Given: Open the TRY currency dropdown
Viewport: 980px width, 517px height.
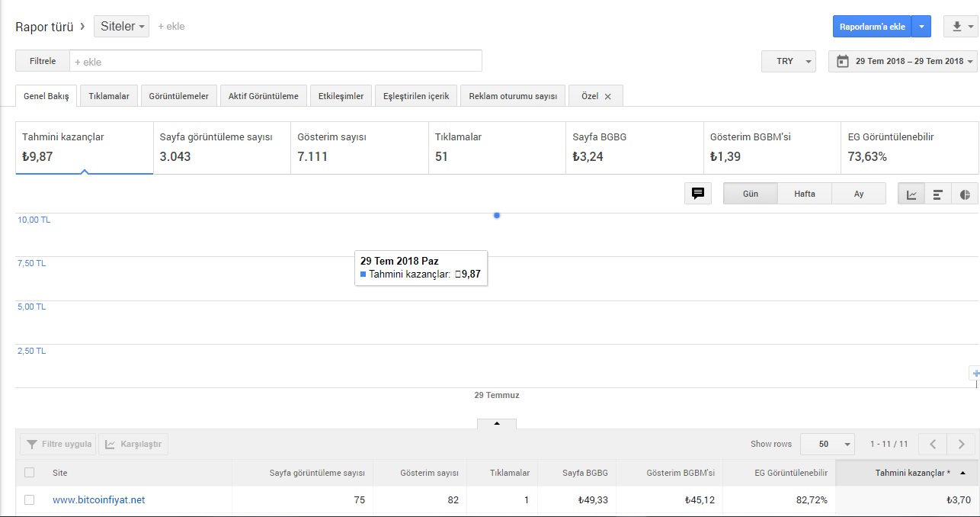Looking at the screenshot, I should click(x=789, y=61).
